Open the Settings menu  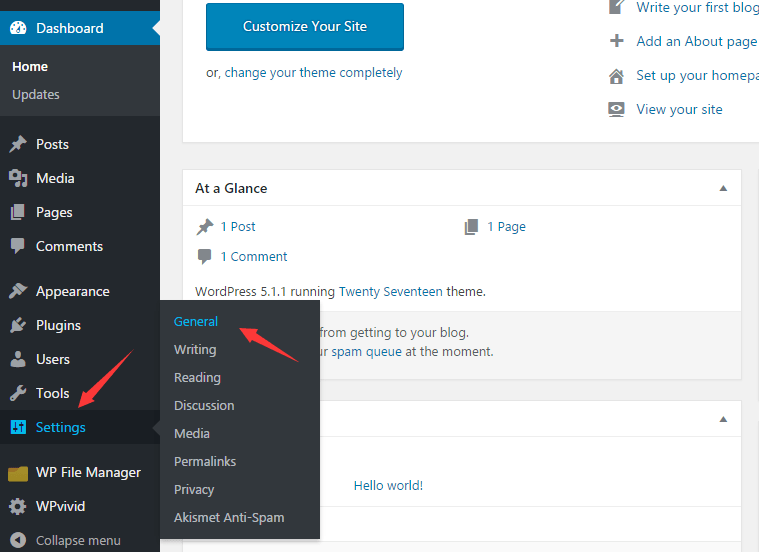tap(80, 427)
